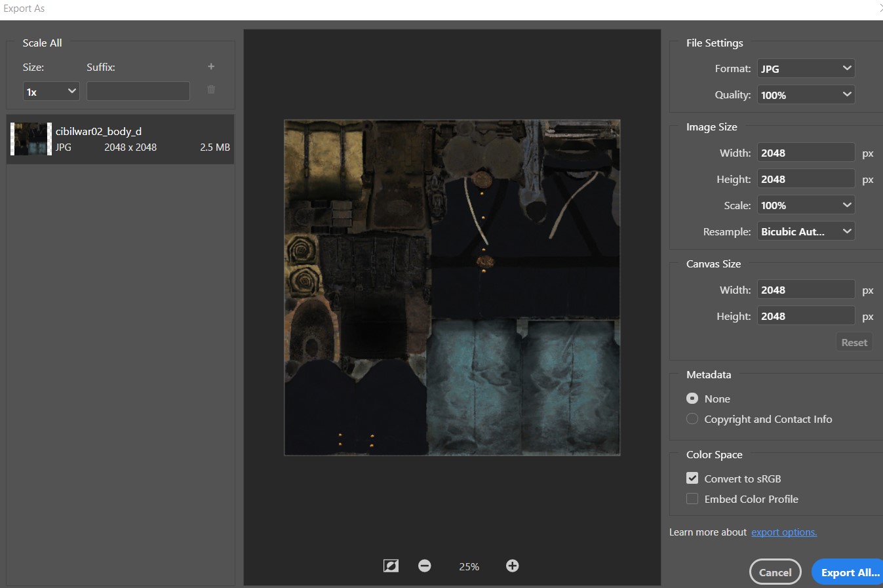Close the Export As dialog
Screen dimensions: 883x588
point(880,9)
